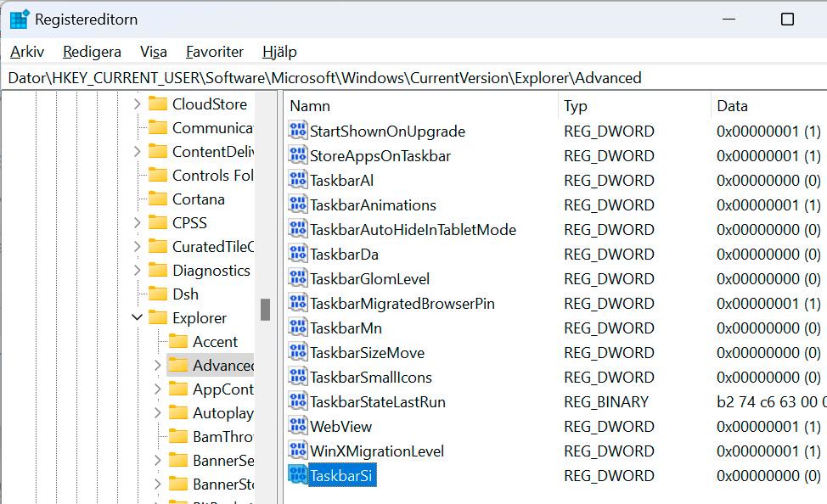The image size is (827, 504).
Task: Click the Autoplay folder icon
Action: pyautogui.click(x=178, y=412)
